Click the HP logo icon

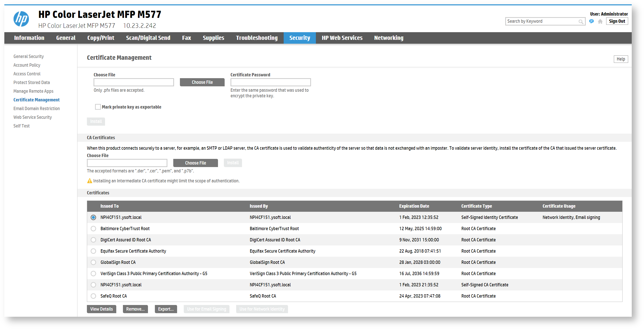click(21, 19)
